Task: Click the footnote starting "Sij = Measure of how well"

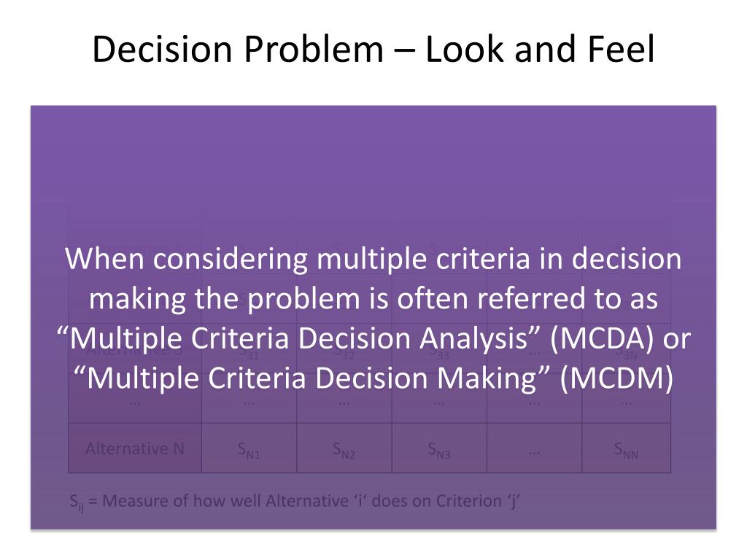Action: click(295, 502)
